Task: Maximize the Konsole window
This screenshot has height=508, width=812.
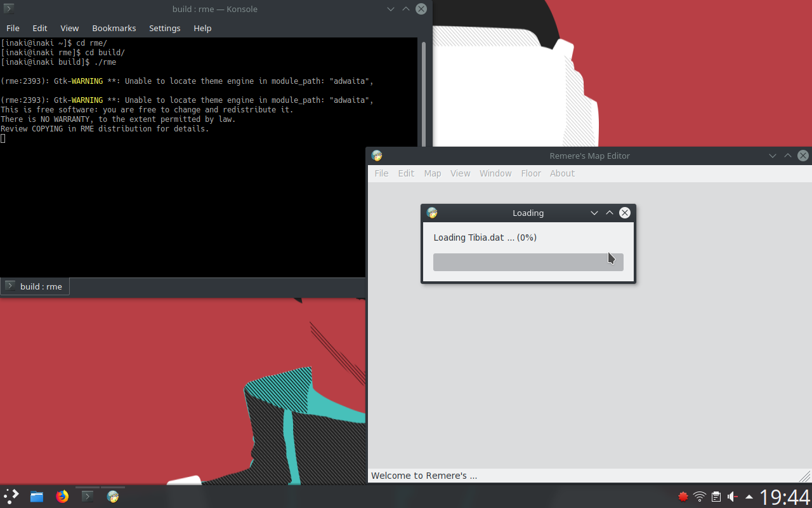Action: (406, 9)
